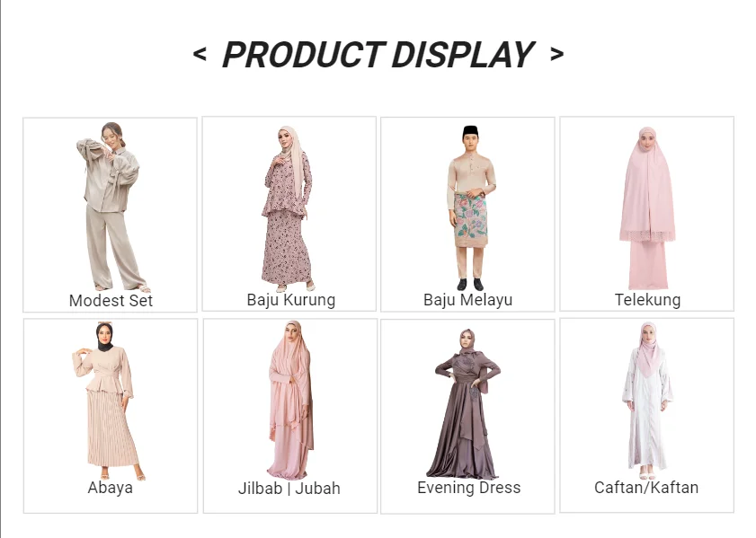Open the pink Telekung product image
756x538 pixels.
click(647, 208)
